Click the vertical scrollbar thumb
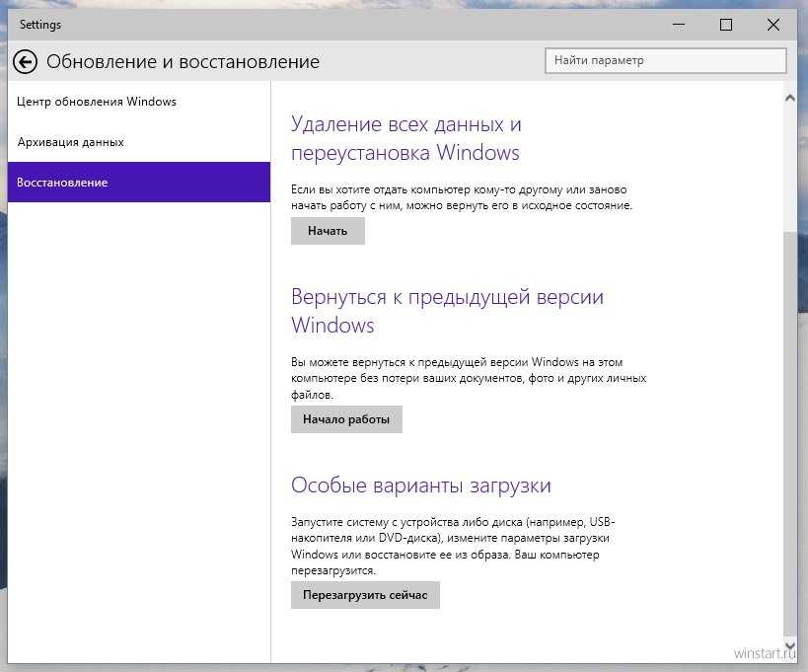 point(790,434)
